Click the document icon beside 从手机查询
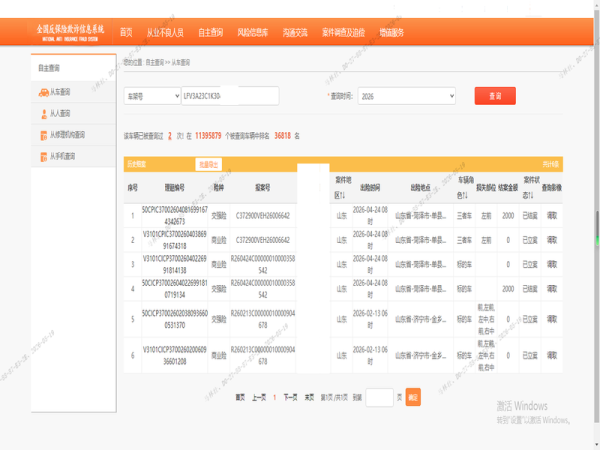 pos(44,157)
